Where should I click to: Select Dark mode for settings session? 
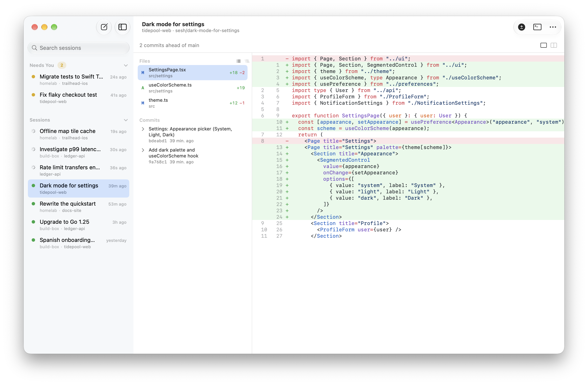[79, 189]
